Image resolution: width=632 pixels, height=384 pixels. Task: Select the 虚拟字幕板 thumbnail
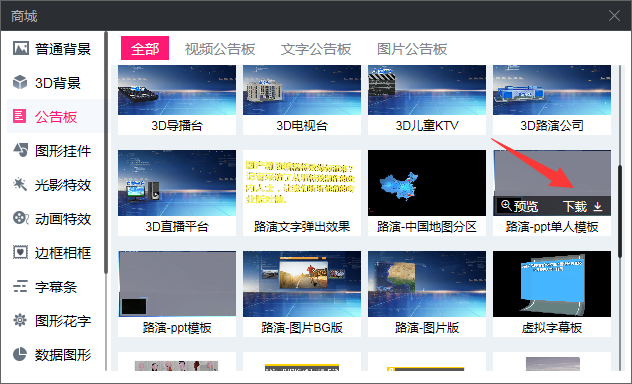click(552, 284)
